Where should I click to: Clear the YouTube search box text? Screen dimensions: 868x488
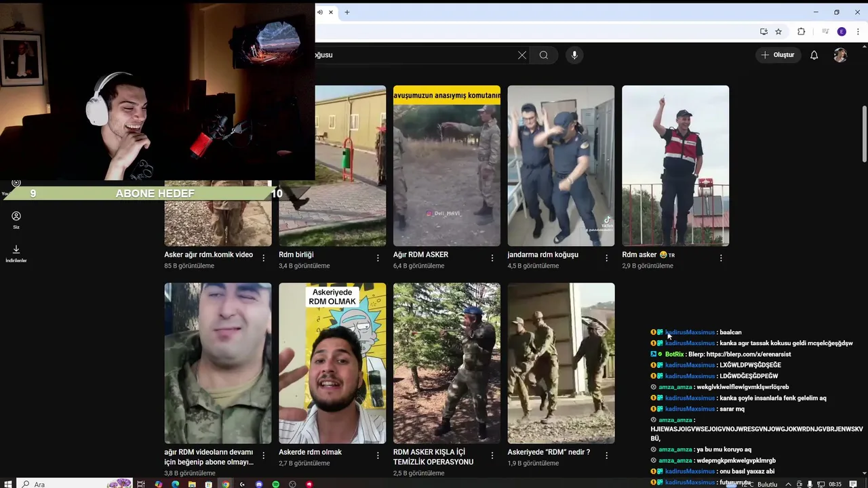coord(521,55)
